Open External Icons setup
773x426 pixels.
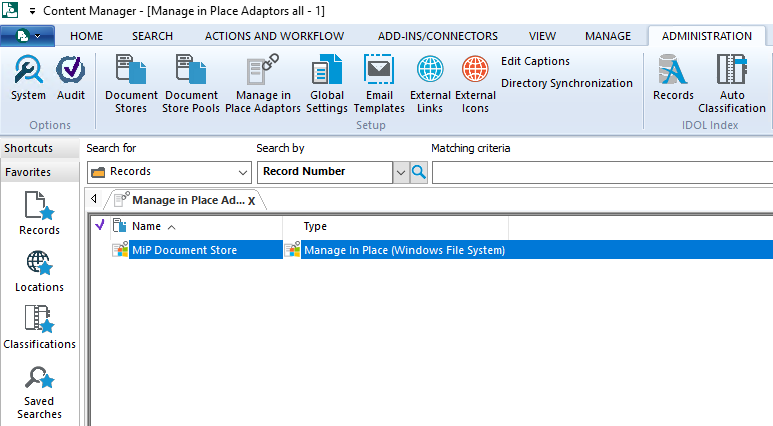(476, 83)
